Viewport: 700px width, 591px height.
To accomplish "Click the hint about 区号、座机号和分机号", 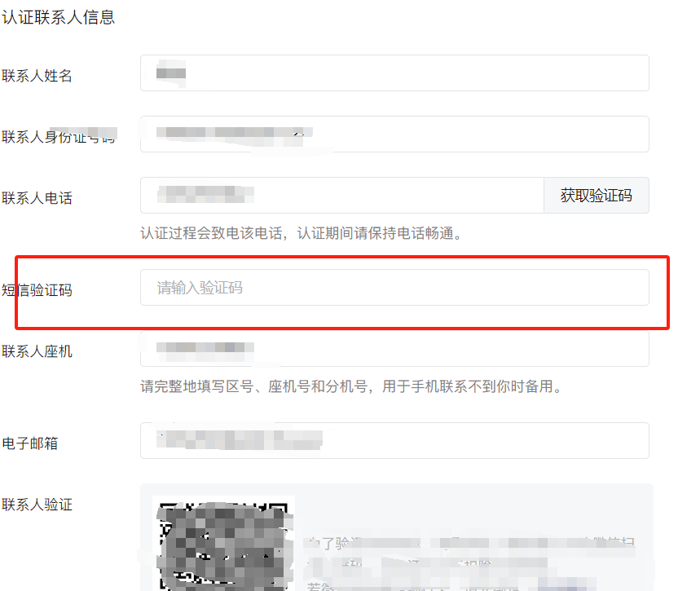I will point(351,386).
